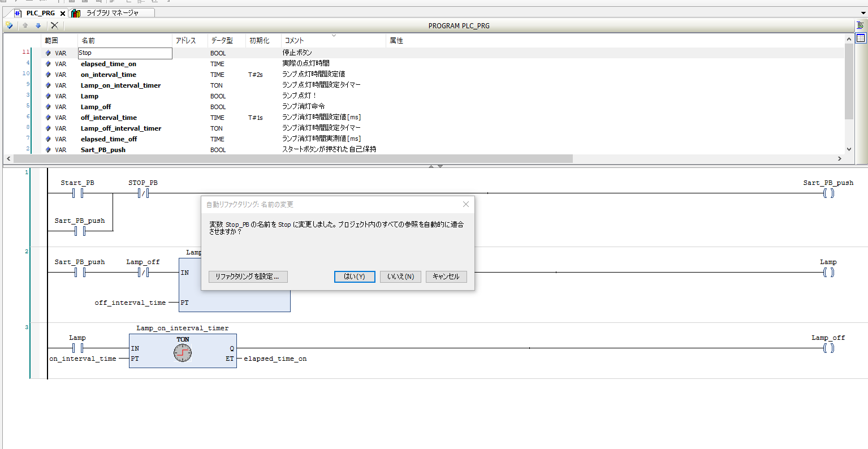Image resolution: width=868 pixels, height=449 pixels.
Task: Click the elapsed_time_on output label in rung 3
Action: click(x=275, y=359)
